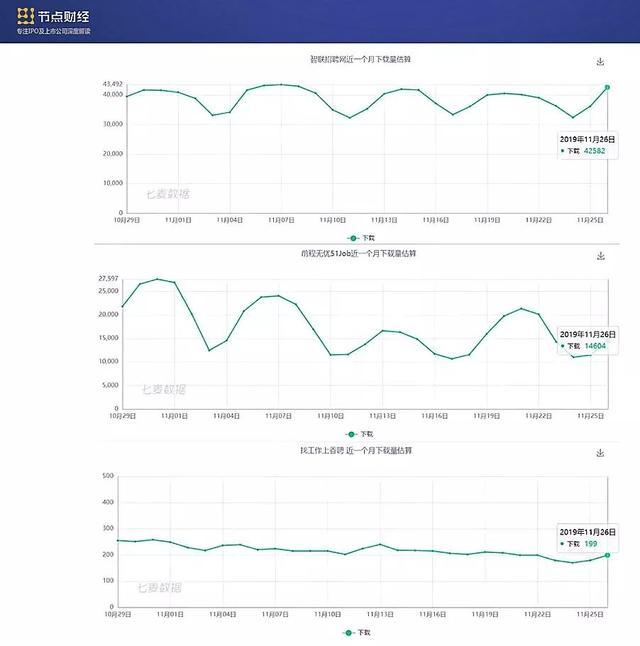Click the 11月13日 axis label on 51Job chart
The height and width of the screenshot is (646, 640).
pyautogui.click(x=382, y=416)
